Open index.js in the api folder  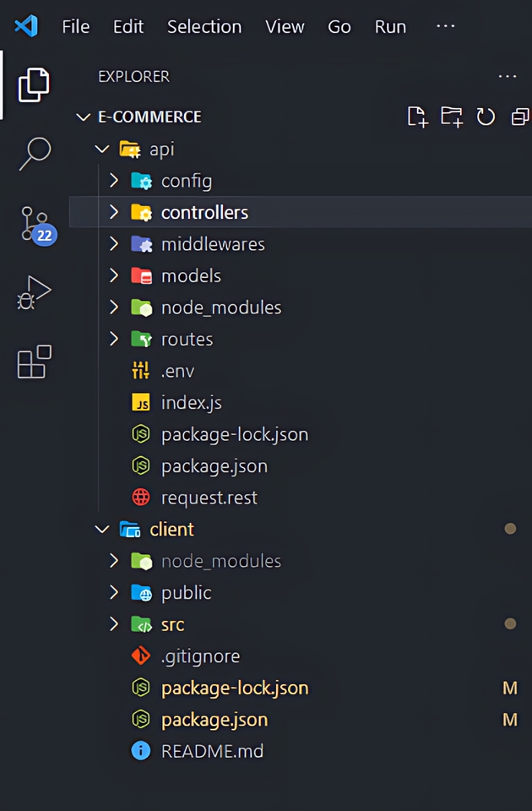pos(191,403)
